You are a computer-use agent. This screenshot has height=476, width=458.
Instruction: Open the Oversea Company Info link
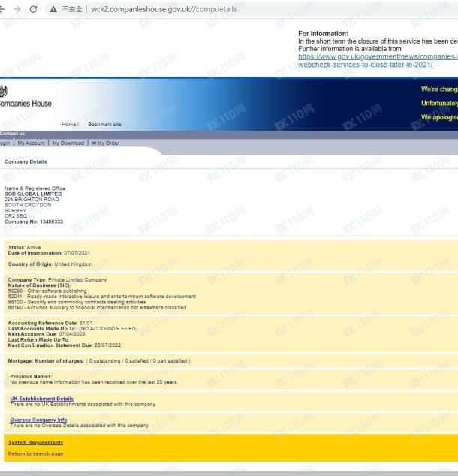(x=38, y=420)
